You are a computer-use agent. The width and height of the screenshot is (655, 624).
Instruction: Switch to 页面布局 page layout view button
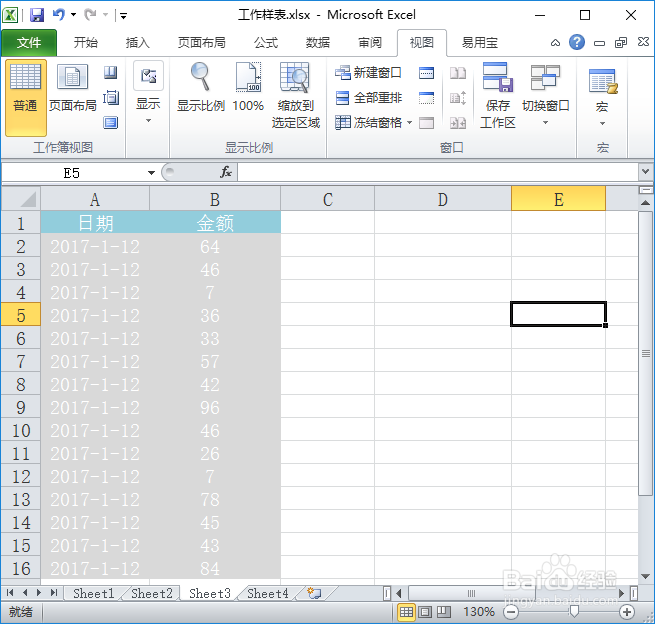(73, 89)
